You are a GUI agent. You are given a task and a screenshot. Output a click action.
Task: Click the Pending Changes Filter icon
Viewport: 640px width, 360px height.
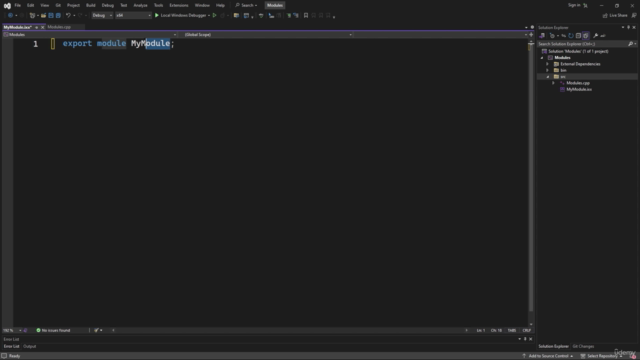point(552,36)
